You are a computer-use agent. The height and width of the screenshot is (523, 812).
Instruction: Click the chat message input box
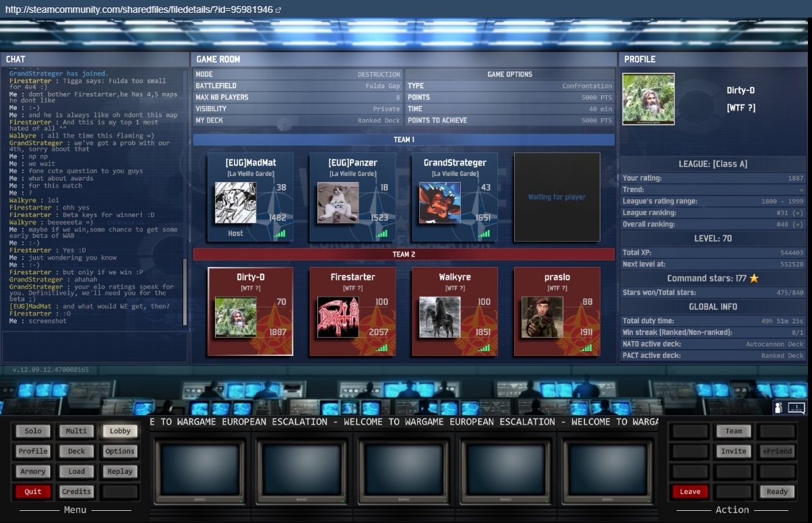(x=95, y=346)
